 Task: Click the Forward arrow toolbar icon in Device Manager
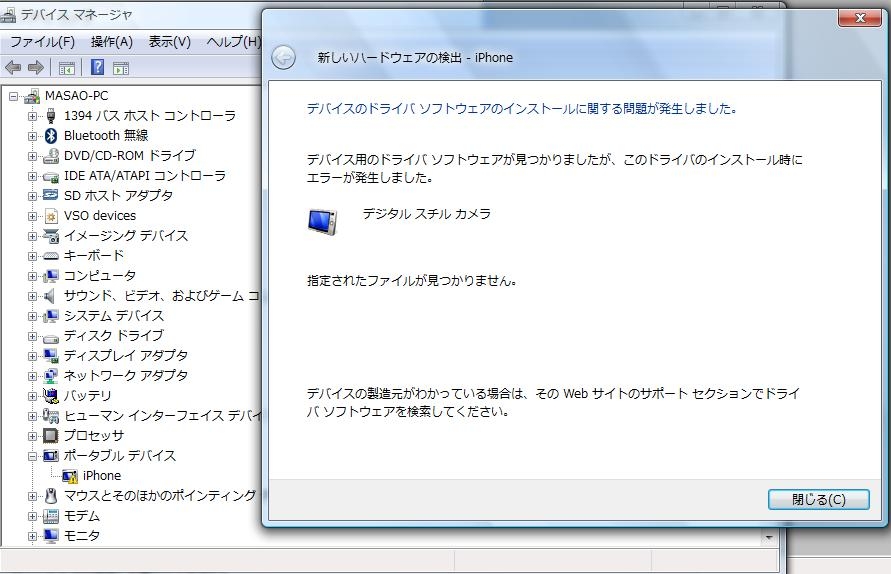coord(36,68)
